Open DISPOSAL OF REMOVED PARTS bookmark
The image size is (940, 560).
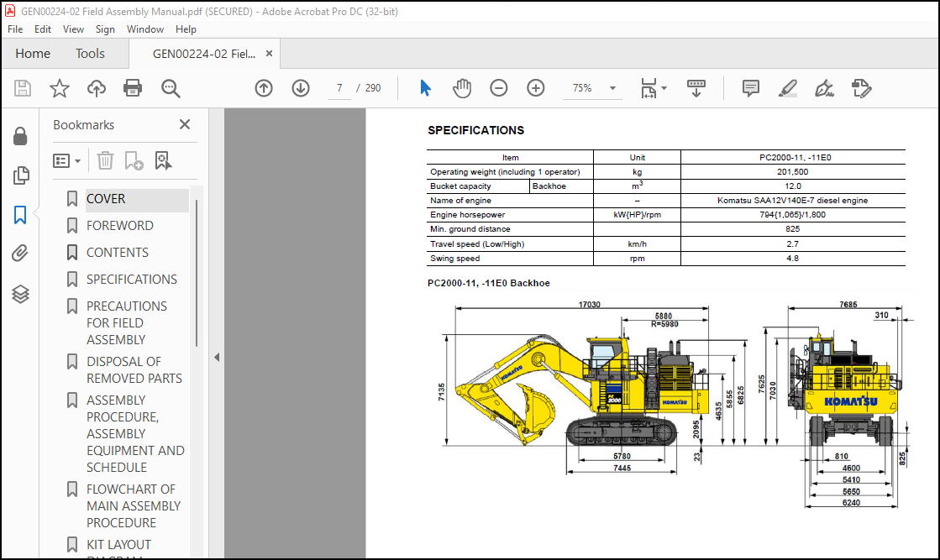click(134, 370)
